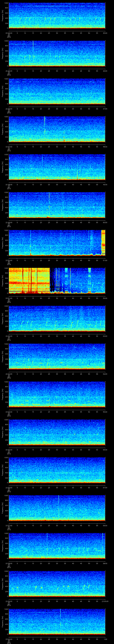Viewport: 114px width, 644px height.
Task: Select the spectrogram panel starting at 22:44:00
Action: pos(57,16)
